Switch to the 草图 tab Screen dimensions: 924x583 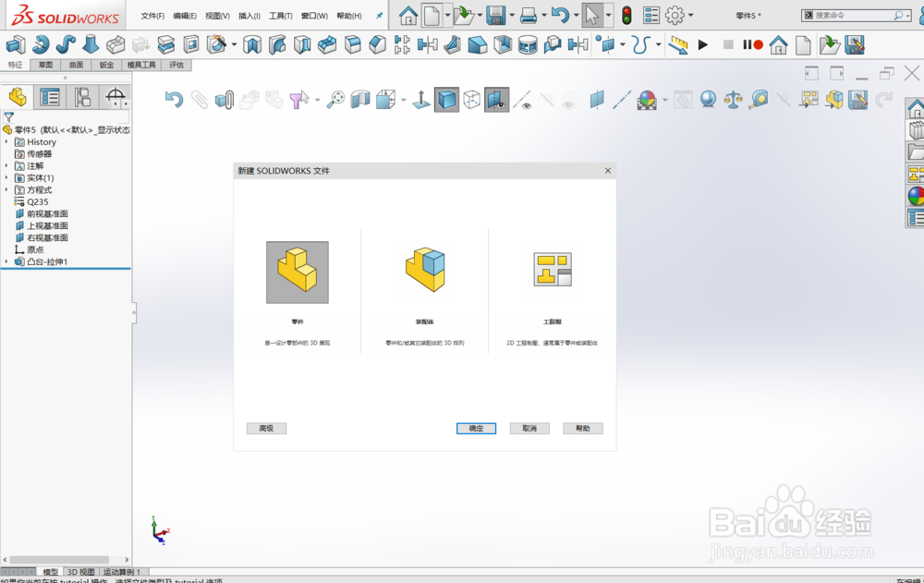point(45,65)
